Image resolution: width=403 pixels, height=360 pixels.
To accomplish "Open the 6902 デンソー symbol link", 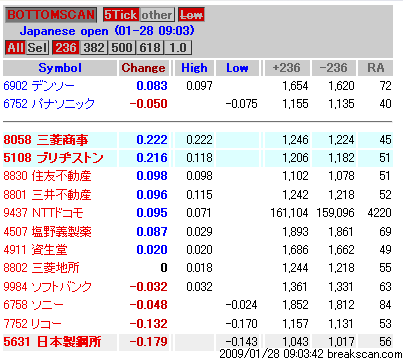I will pos(39,86).
